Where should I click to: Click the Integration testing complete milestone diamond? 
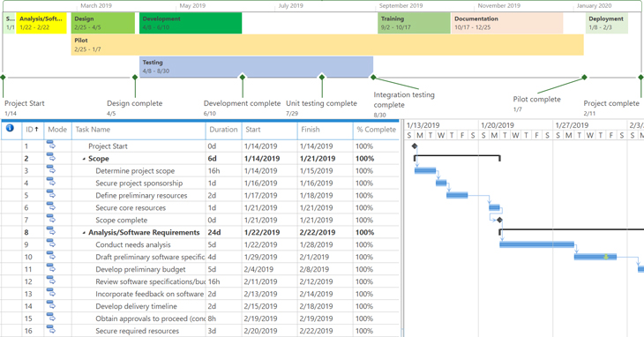[x=373, y=77]
